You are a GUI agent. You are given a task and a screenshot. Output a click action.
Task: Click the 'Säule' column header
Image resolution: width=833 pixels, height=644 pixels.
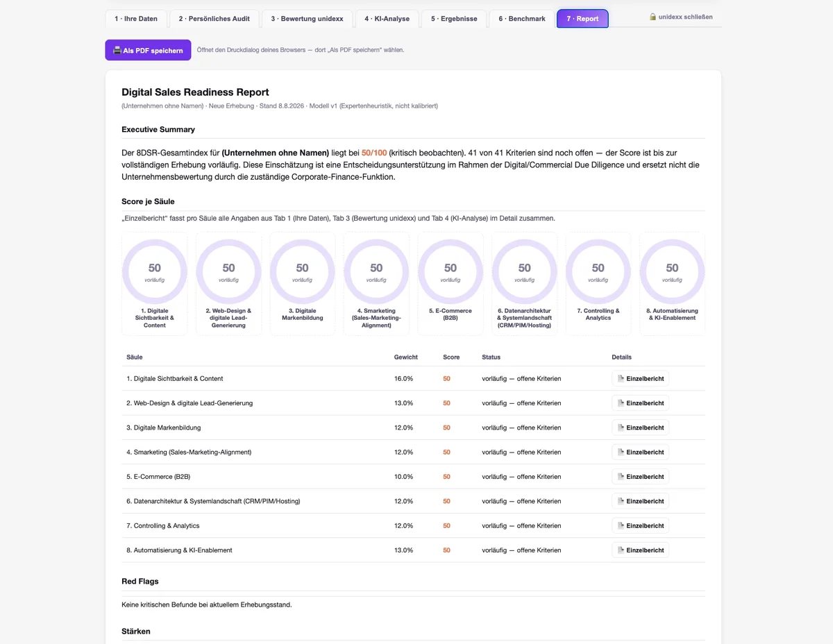[x=135, y=357]
